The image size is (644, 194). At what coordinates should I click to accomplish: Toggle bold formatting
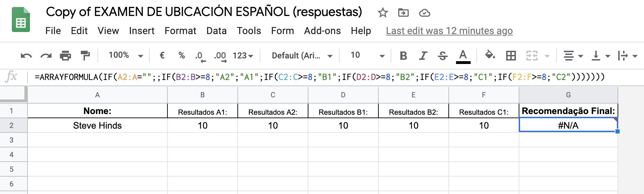click(x=403, y=56)
